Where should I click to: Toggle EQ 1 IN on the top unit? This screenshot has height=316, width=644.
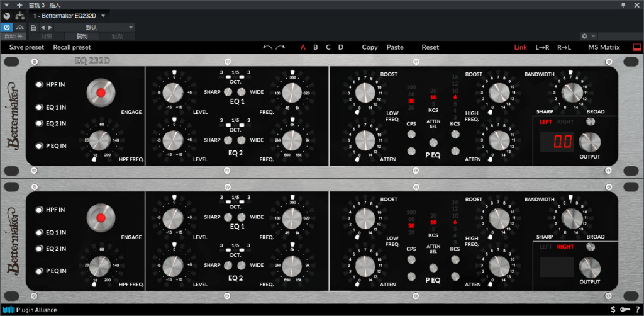[x=40, y=107]
